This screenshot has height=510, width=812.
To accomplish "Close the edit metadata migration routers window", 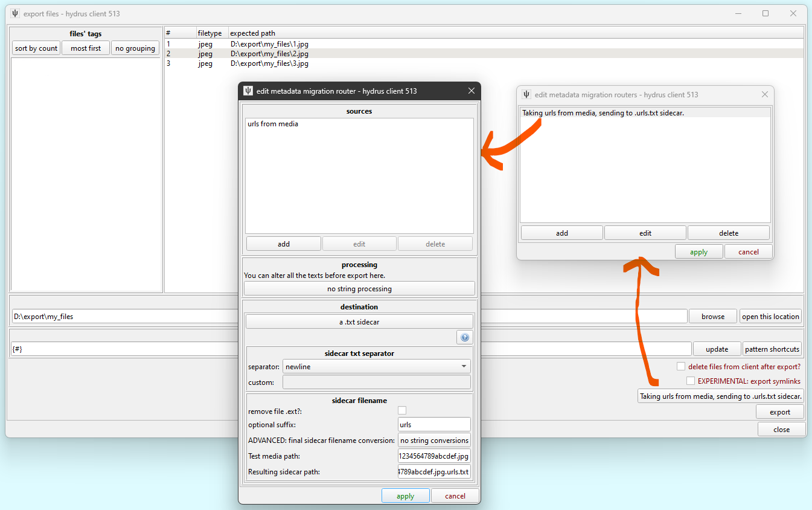I will (765, 94).
